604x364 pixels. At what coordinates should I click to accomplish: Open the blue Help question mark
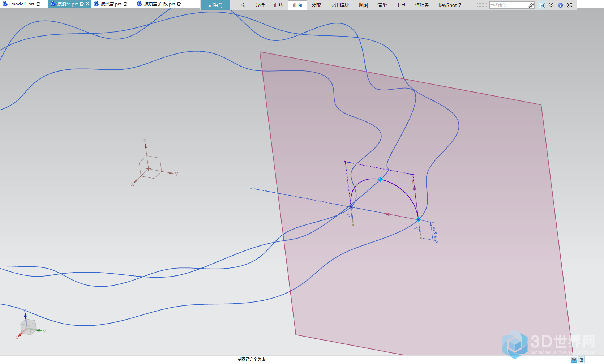(560, 5)
